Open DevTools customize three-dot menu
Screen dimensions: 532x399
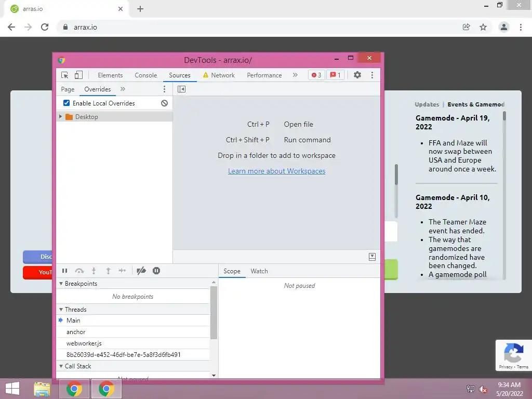tap(372, 75)
